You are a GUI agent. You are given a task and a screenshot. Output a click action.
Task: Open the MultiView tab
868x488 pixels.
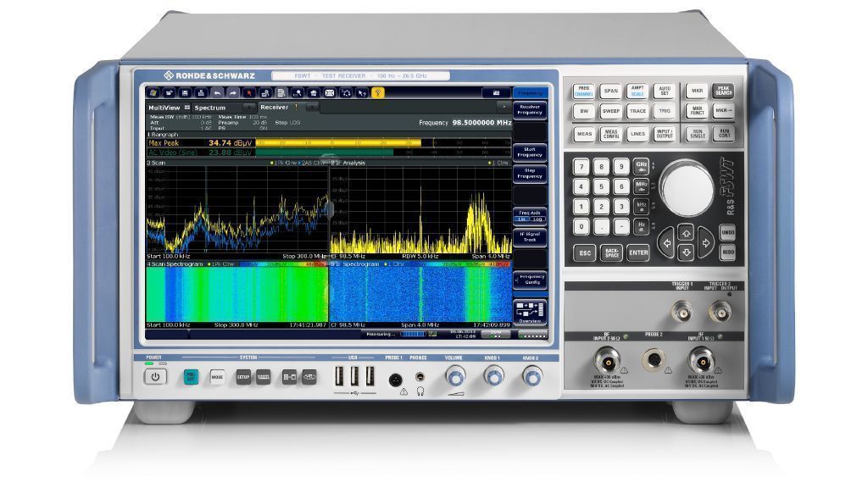coord(164,108)
